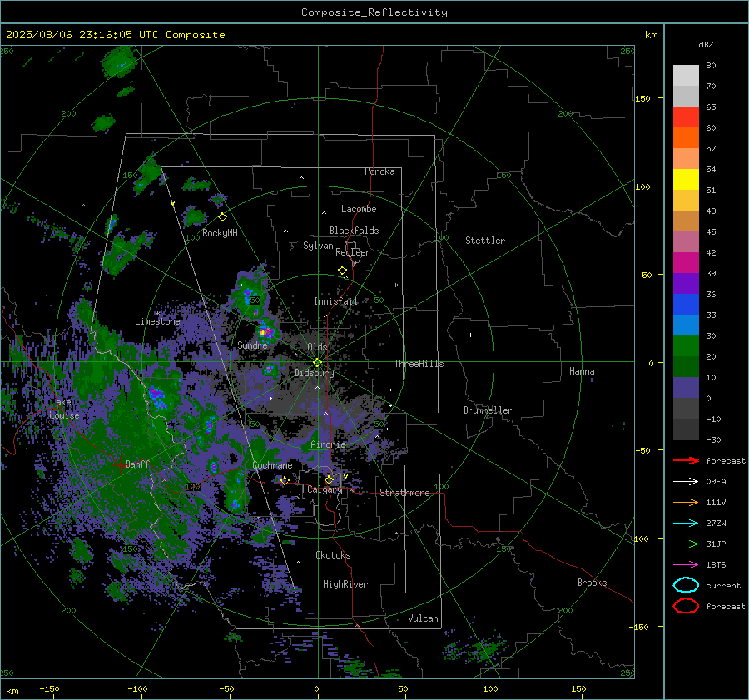Viewport: 749px width, 700px height.
Task: Click the white 09EA arrow in legend
Action: (686, 482)
